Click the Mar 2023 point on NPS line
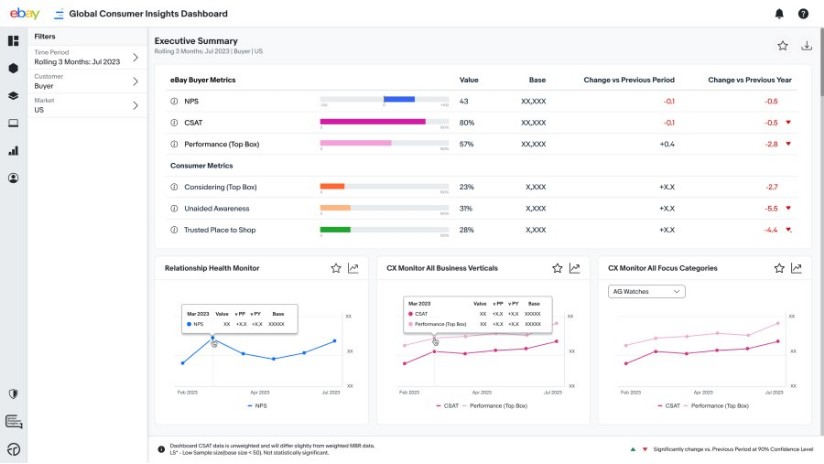 213,337
